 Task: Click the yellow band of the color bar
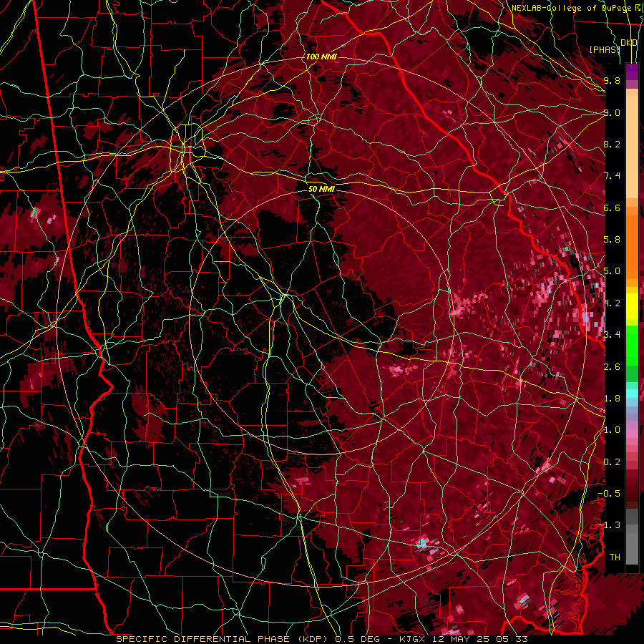pos(632,306)
